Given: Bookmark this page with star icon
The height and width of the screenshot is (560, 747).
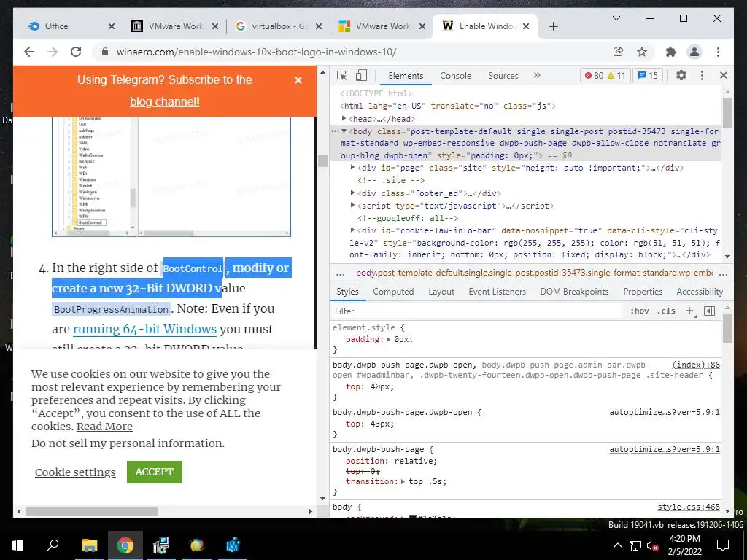Looking at the screenshot, I should [x=642, y=52].
